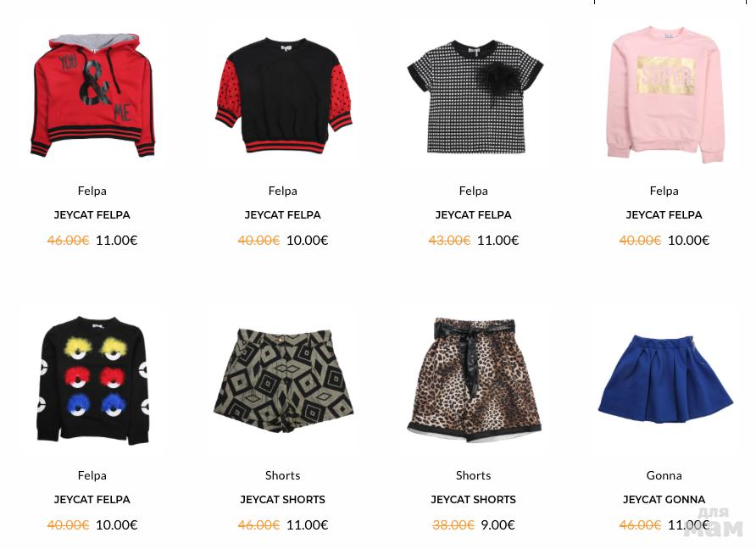Viewport: 756px width, 549px height.
Task: Click the Gonna category label
Action: coord(664,475)
